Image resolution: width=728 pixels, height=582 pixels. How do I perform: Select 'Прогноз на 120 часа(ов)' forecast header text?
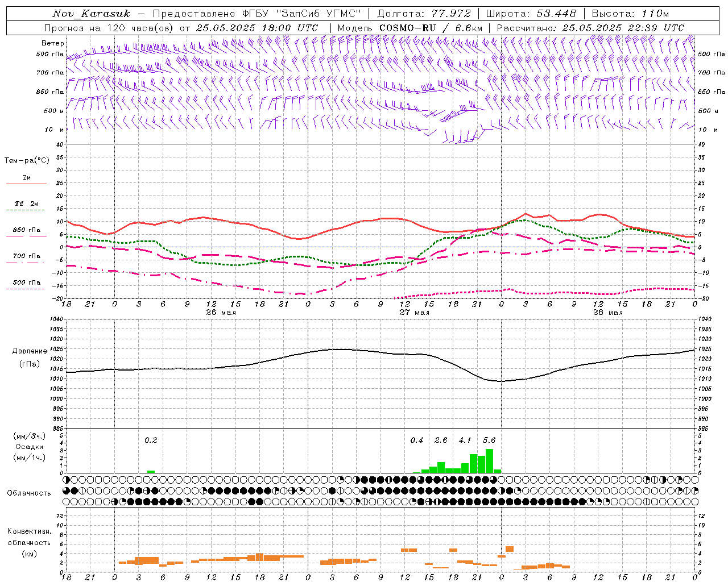110,28
